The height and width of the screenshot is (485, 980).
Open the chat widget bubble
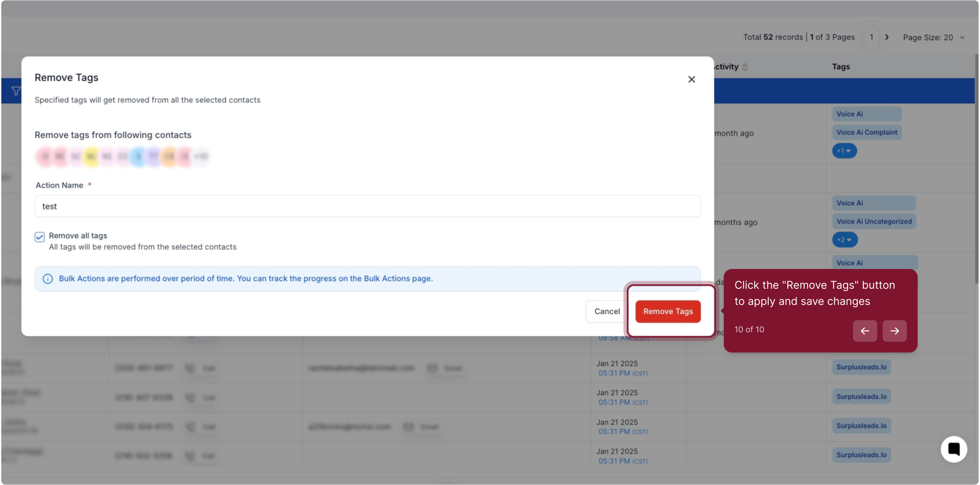click(x=954, y=449)
